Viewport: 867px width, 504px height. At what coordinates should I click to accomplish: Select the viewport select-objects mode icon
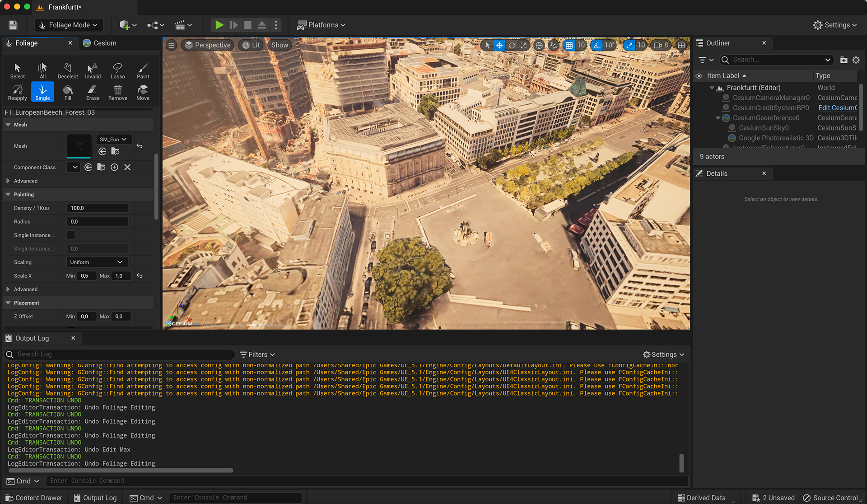[x=487, y=45]
